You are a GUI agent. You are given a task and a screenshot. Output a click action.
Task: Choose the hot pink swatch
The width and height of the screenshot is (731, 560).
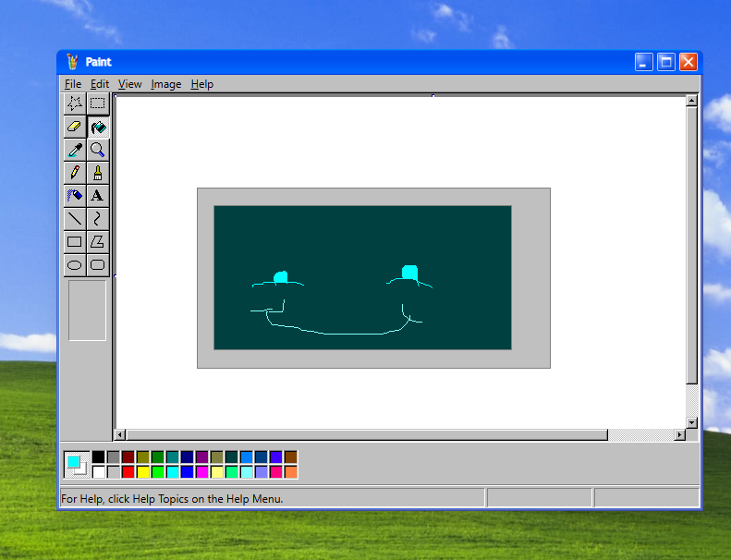pos(276,472)
